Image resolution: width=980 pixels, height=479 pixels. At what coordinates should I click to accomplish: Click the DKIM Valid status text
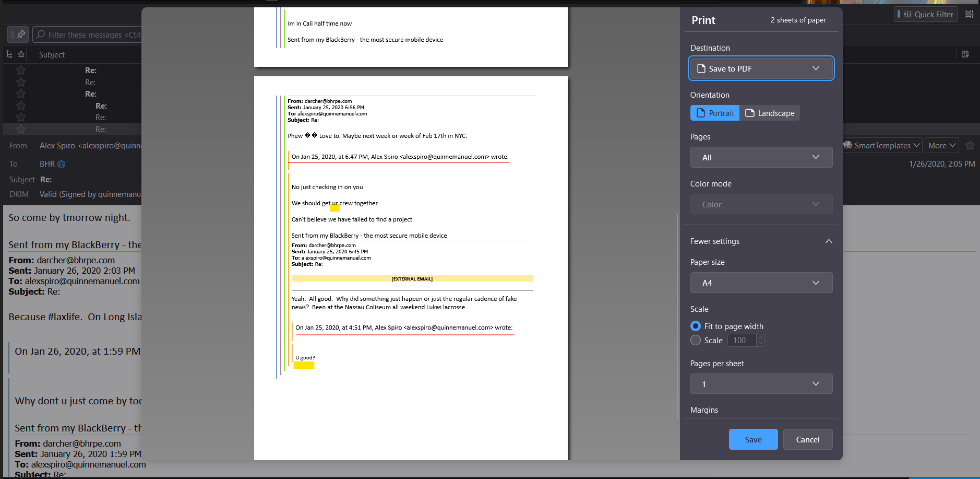pos(90,194)
